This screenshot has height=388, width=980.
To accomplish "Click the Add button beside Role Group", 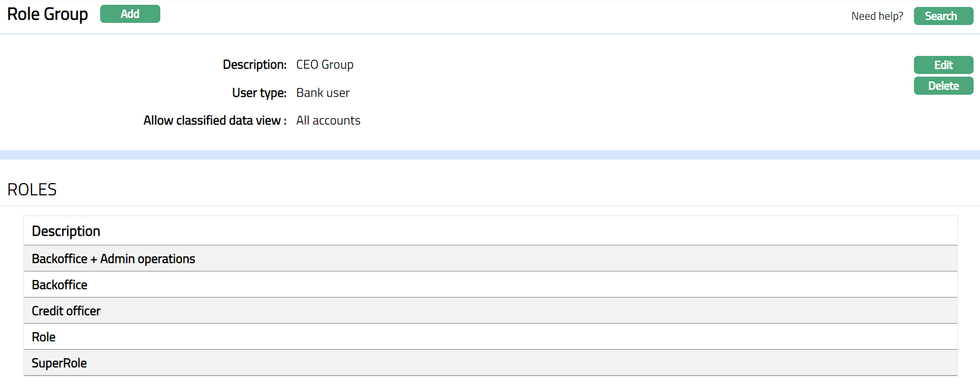I will click(130, 14).
